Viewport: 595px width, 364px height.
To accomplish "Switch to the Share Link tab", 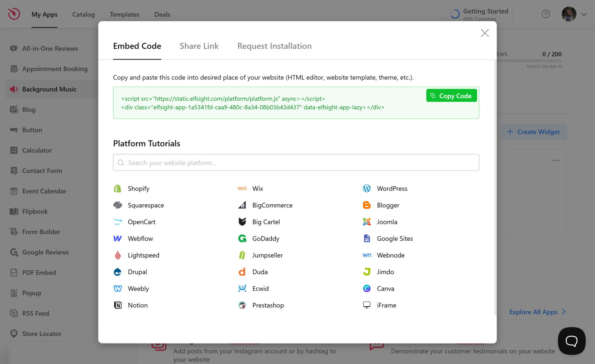I will click(x=199, y=46).
